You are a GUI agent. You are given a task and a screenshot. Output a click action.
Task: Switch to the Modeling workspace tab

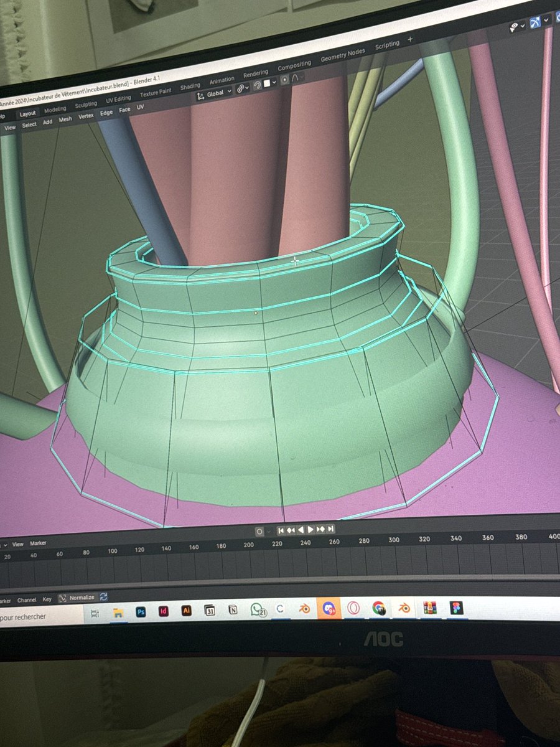coord(55,110)
